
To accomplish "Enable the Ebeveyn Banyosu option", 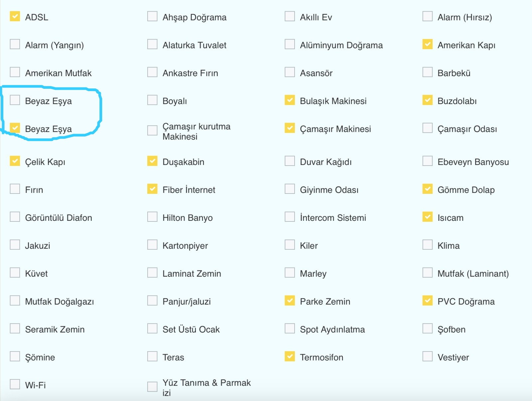I will [x=427, y=161].
